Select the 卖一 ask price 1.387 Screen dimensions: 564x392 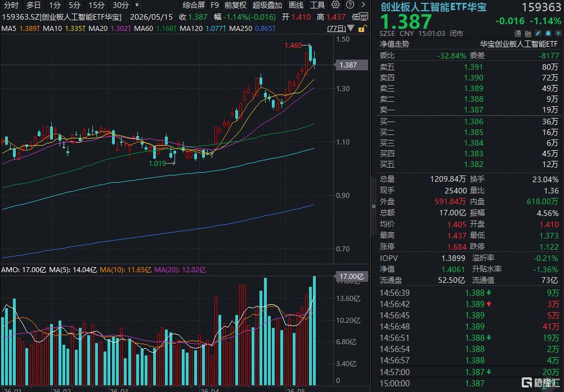[473, 110]
